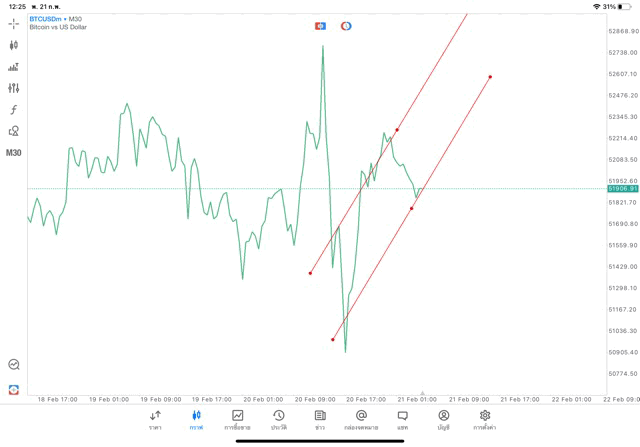The width and height of the screenshot is (640, 447).
Task: Select the crosshair cursor tool
Action: pyautogui.click(x=13, y=23)
